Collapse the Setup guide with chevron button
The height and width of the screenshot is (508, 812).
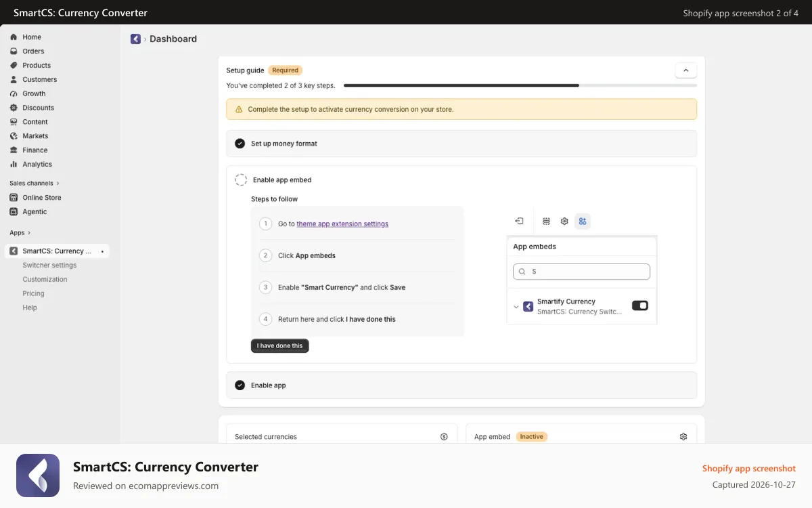[685, 70]
